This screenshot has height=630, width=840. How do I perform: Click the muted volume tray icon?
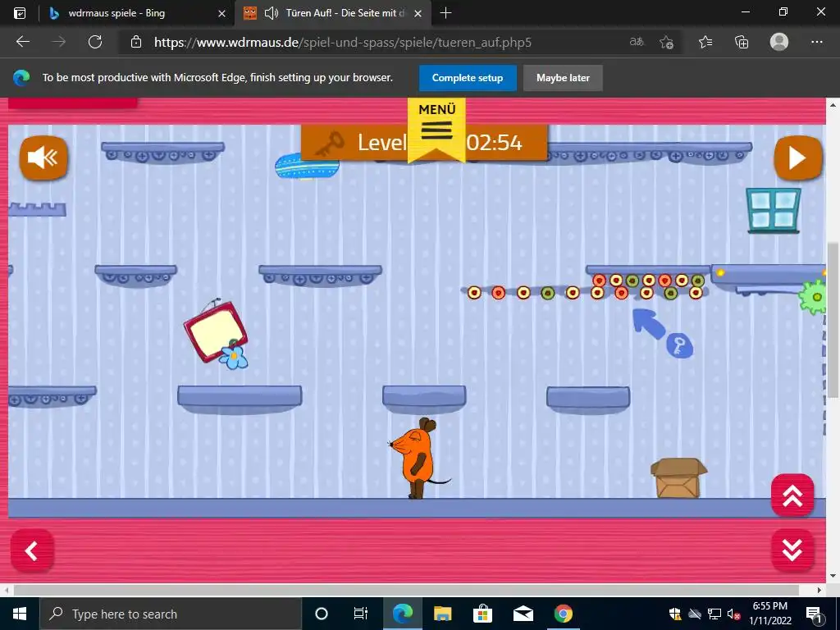(734, 614)
